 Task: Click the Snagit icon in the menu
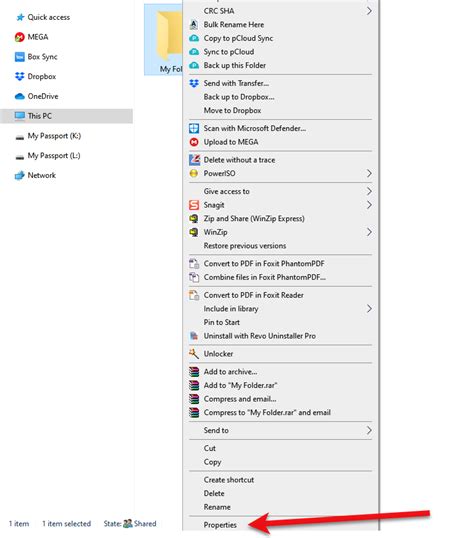point(194,205)
